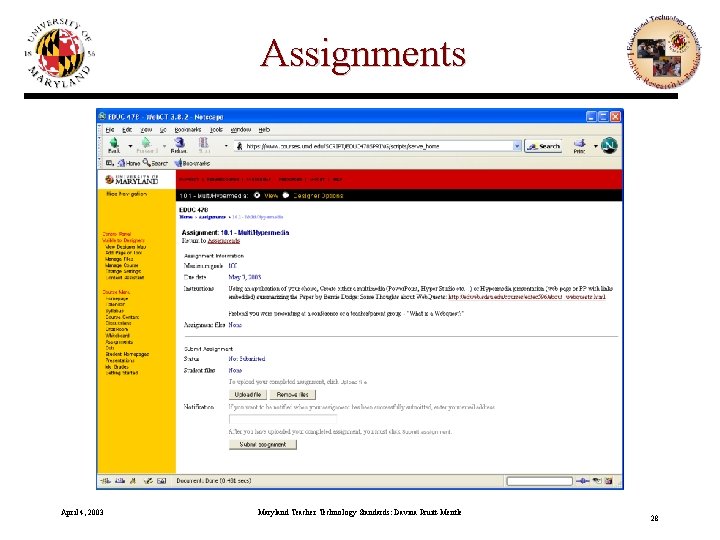Screen dimensions: 720x540
Task: Click the Print toolbar icon
Action: coord(579,143)
